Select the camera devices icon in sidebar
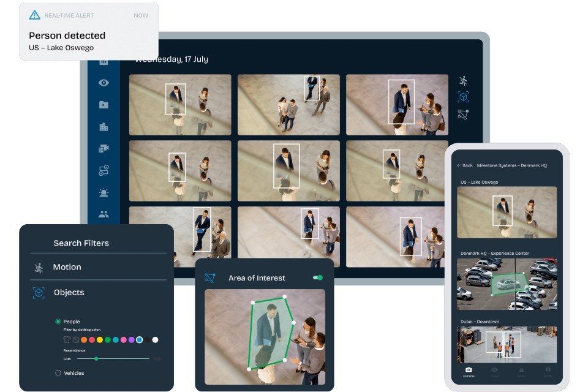The height and width of the screenshot is (392, 588). pyautogui.click(x=104, y=148)
